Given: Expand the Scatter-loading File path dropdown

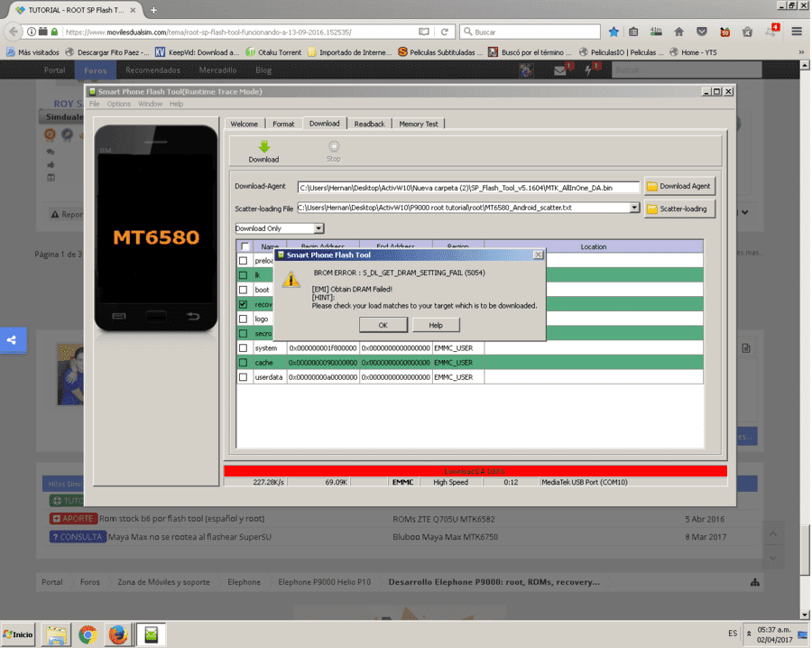Looking at the screenshot, I should [634, 208].
